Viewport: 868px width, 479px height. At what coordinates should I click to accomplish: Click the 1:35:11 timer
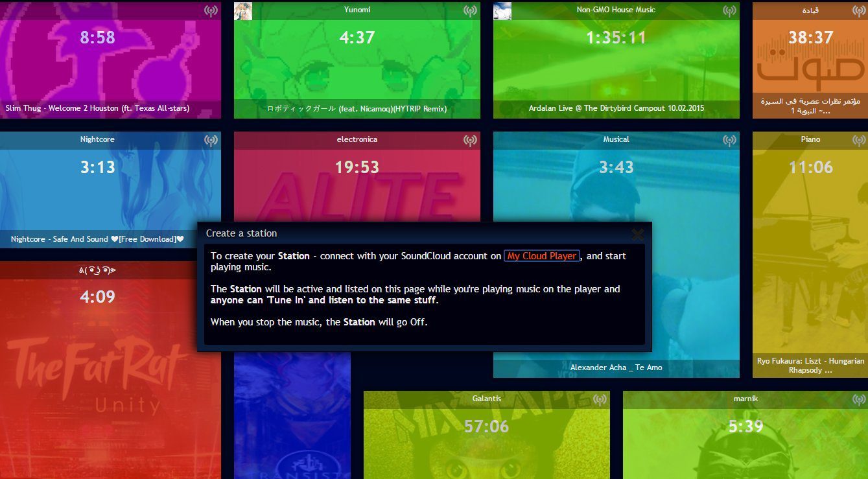(x=616, y=38)
